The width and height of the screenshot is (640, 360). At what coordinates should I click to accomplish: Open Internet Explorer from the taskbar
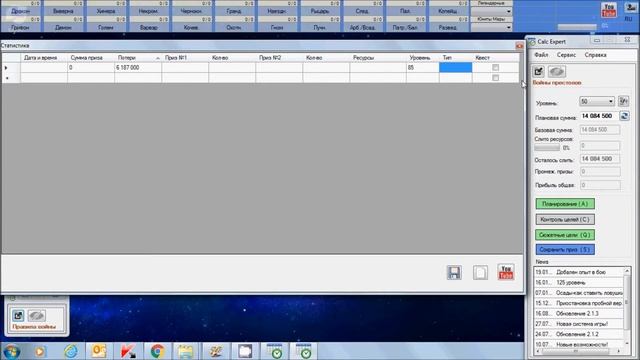coord(70,351)
